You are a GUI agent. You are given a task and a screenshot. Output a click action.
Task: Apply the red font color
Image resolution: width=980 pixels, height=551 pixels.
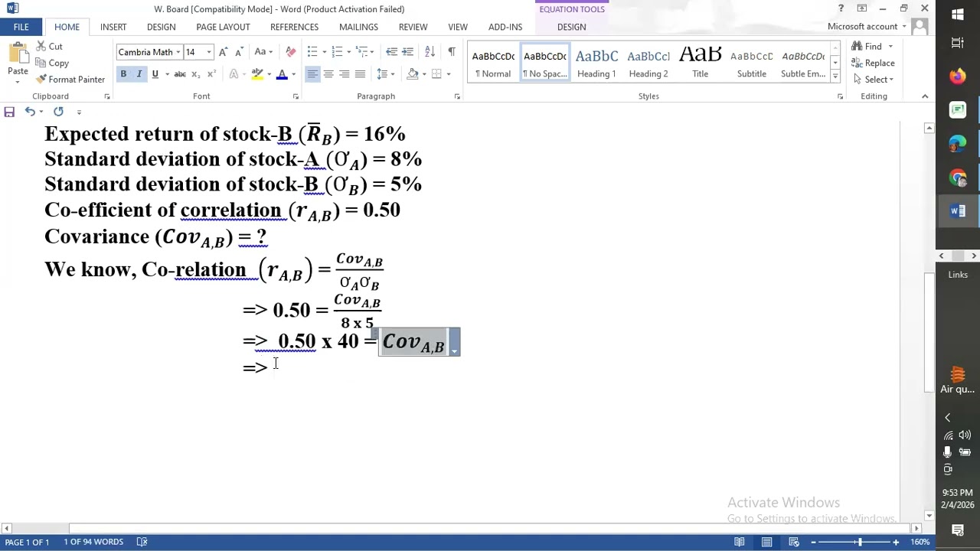tap(282, 74)
